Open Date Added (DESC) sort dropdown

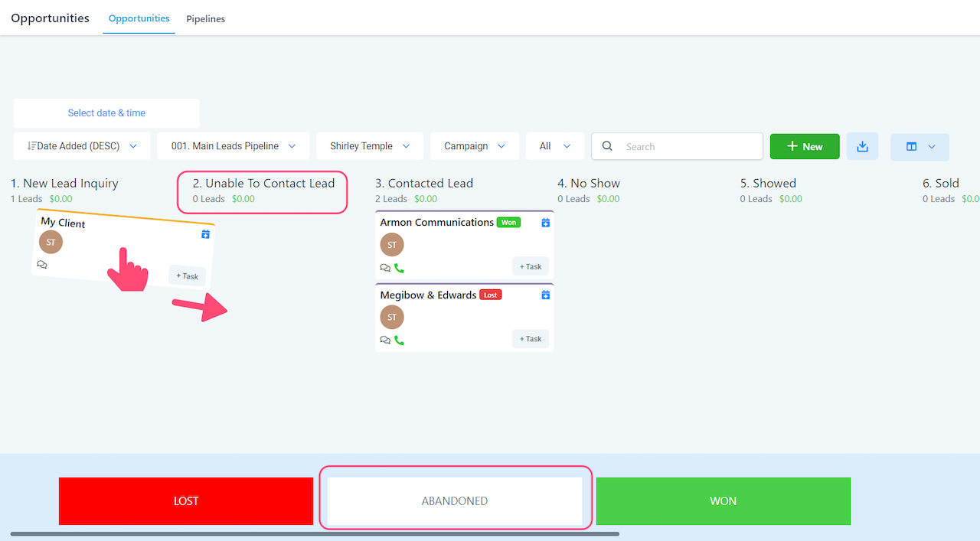(x=83, y=146)
